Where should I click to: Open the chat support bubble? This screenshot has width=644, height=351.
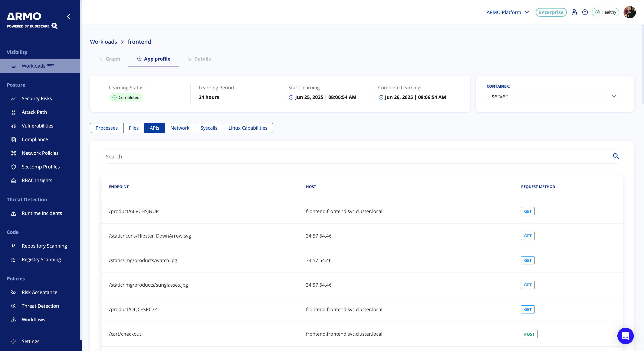[625, 336]
